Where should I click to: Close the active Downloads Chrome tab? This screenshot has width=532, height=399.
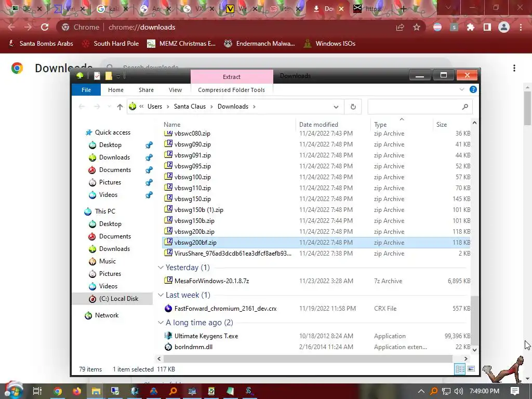(x=341, y=9)
